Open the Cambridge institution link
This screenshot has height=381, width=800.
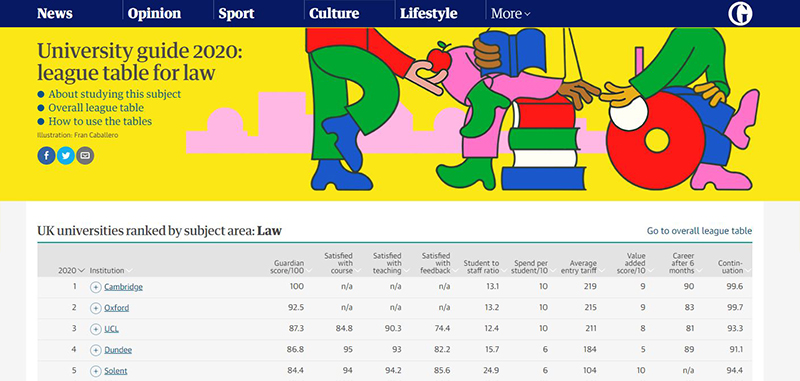coord(123,287)
